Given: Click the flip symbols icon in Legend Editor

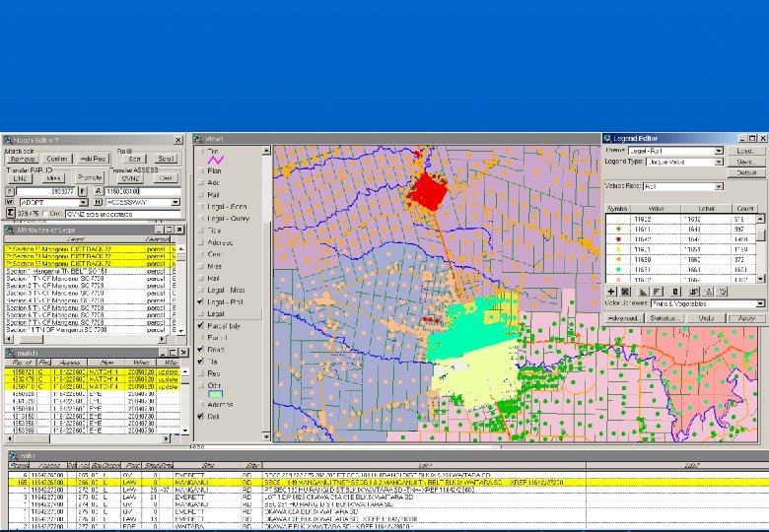Looking at the screenshot, I should [693, 292].
